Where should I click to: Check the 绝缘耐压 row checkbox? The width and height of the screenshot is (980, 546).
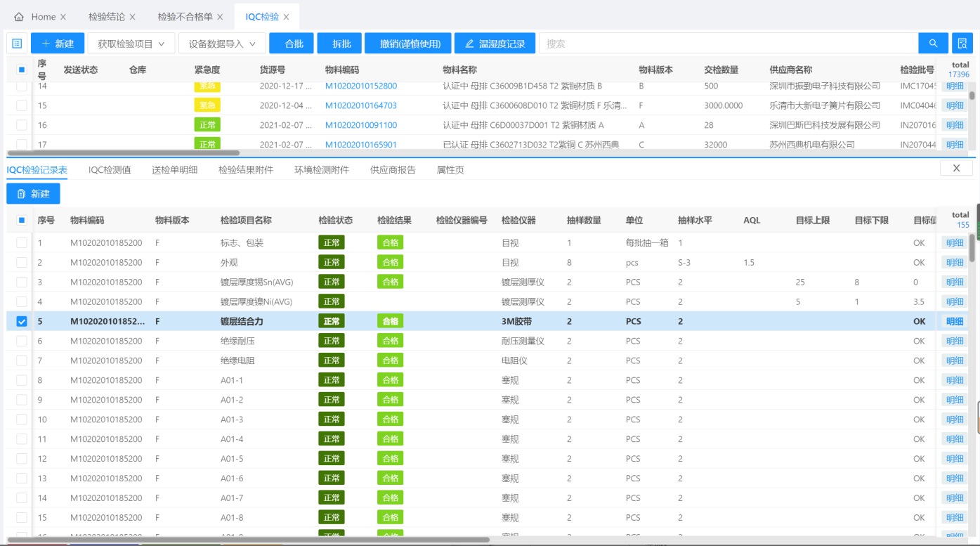pos(22,341)
